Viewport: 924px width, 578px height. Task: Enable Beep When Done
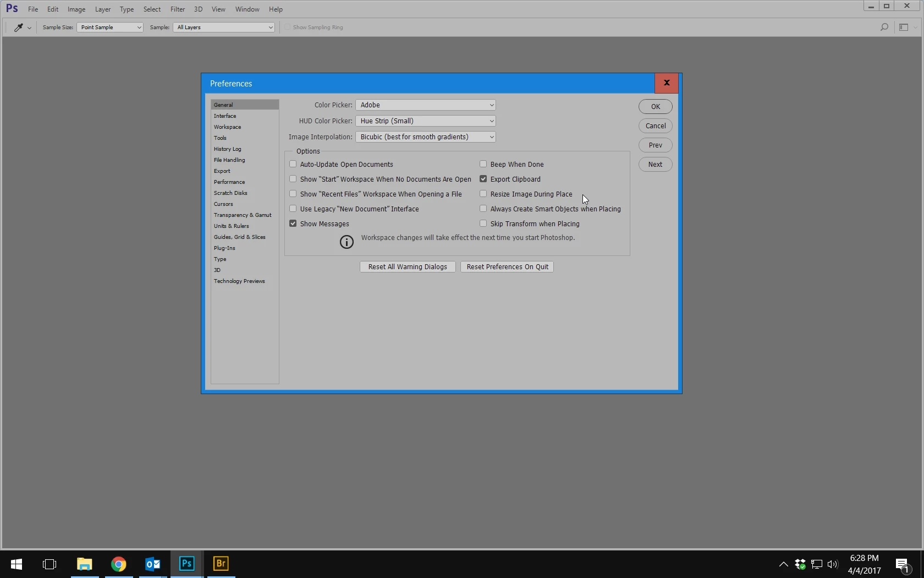[x=483, y=164]
